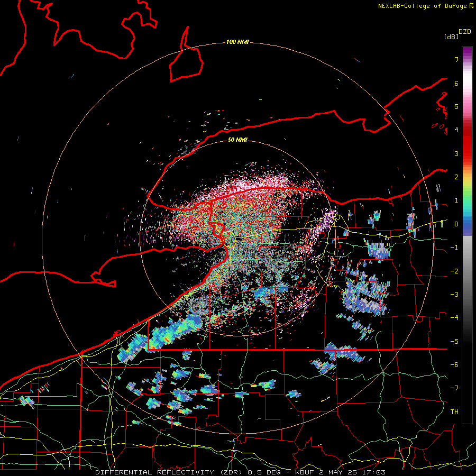Image resolution: width=476 pixels, height=476 pixels.
Task: Click the -2 value on color scale
Action: tap(454, 271)
